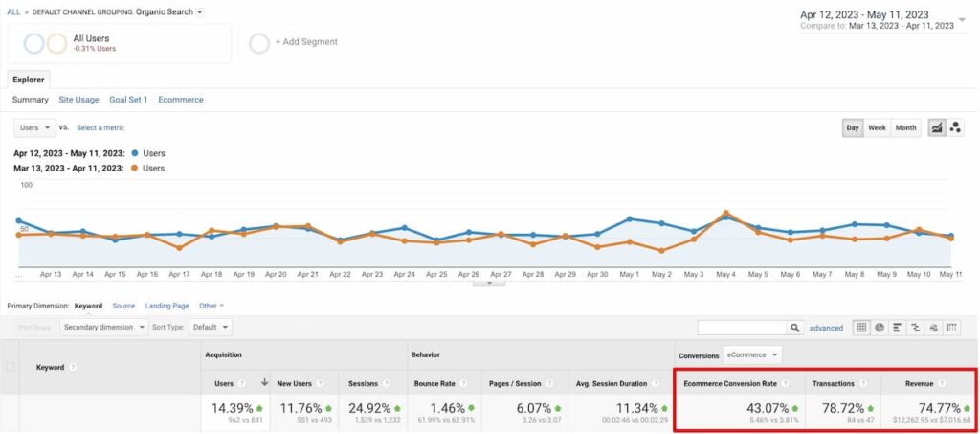The width and height of the screenshot is (980, 434).
Task: Switch to the Site Usage tab
Action: click(x=78, y=100)
